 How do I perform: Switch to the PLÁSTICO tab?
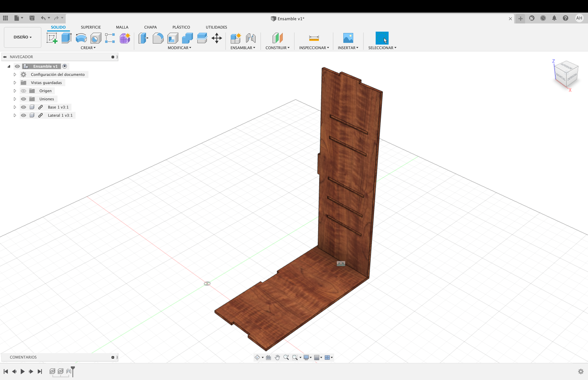pos(181,27)
